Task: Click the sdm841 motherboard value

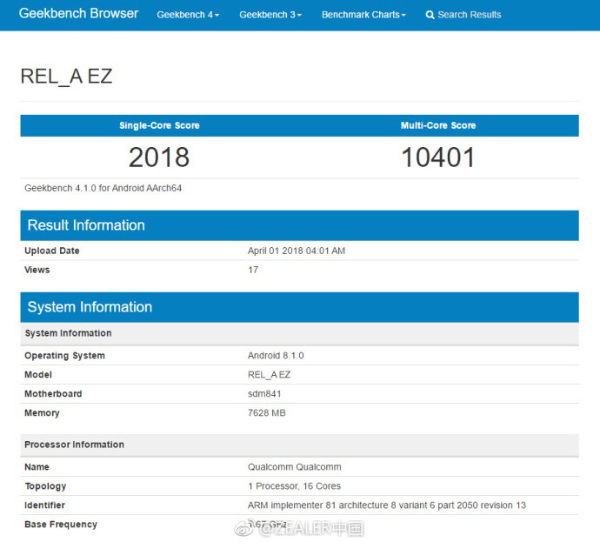Action: [x=264, y=394]
